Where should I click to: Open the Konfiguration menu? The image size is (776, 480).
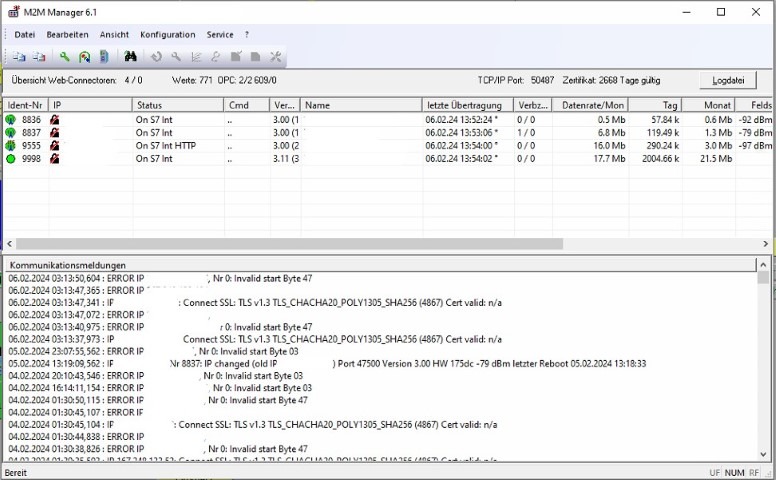(168, 35)
